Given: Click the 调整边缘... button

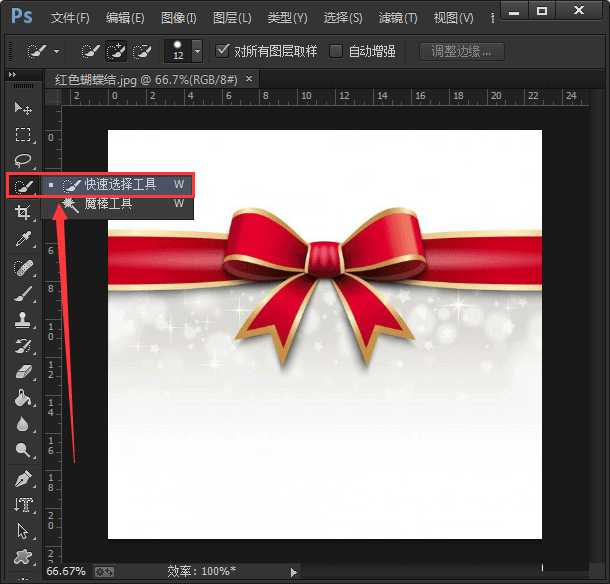Looking at the screenshot, I should (x=461, y=51).
